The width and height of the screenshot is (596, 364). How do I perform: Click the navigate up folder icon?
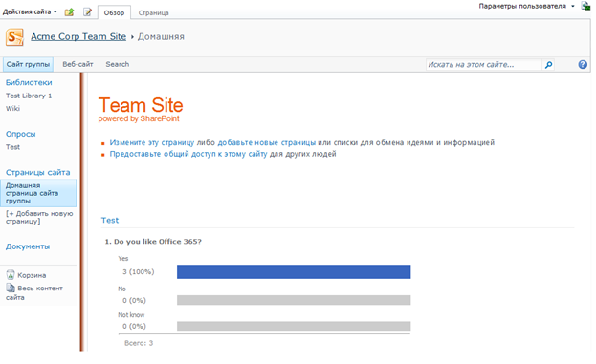tap(69, 12)
